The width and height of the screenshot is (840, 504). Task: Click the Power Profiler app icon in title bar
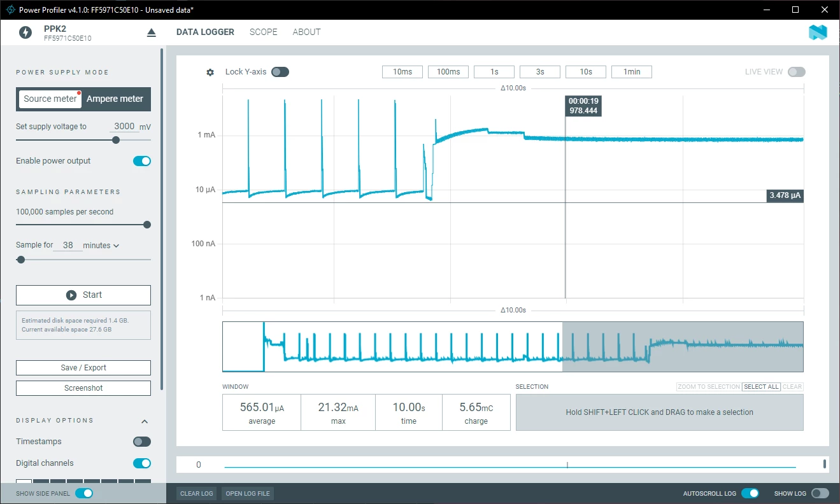pos(10,10)
